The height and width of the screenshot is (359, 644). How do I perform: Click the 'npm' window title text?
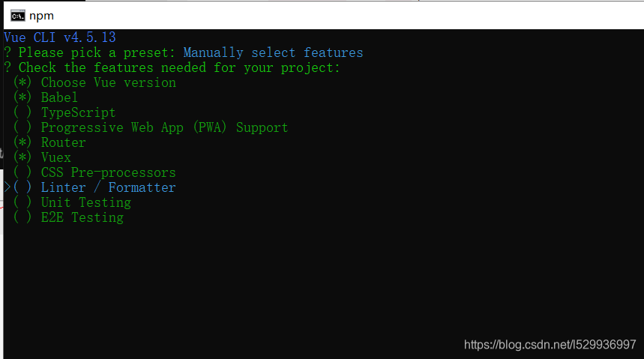coord(41,16)
